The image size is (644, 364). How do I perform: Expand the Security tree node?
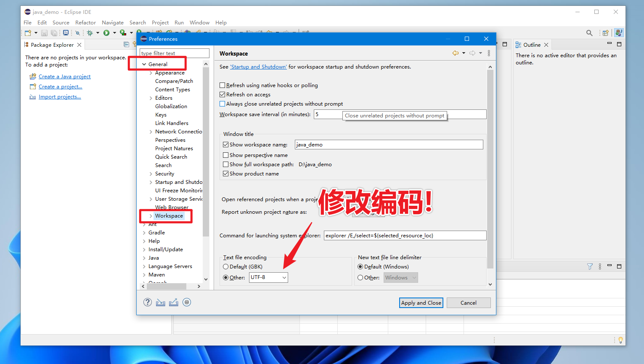click(151, 174)
